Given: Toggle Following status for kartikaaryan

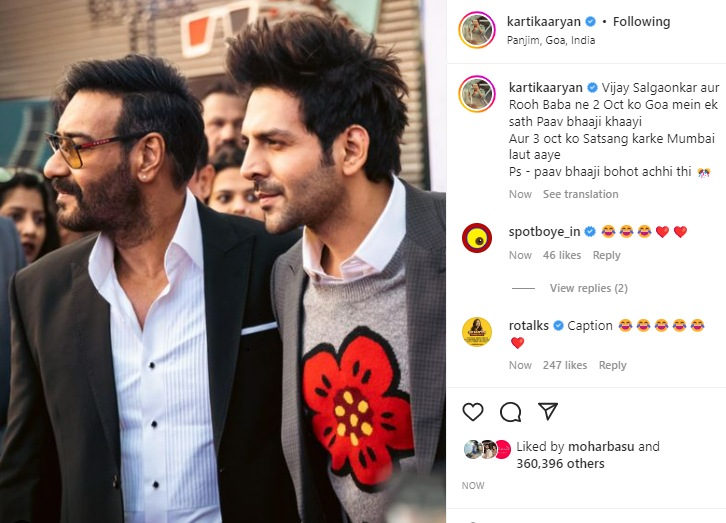Looking at the screenshot, I should pos(641,22).
